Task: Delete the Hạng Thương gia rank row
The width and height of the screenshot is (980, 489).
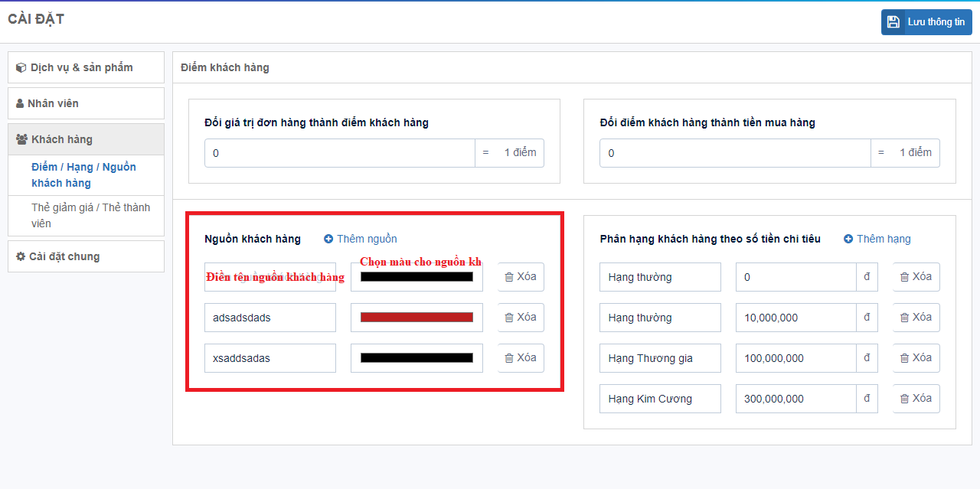Action: 916,358
